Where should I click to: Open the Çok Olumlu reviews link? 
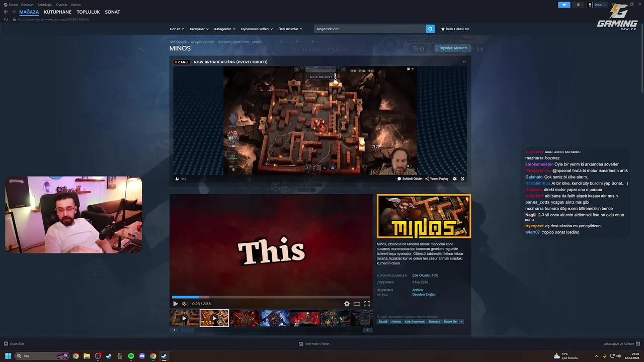(421, 276)
